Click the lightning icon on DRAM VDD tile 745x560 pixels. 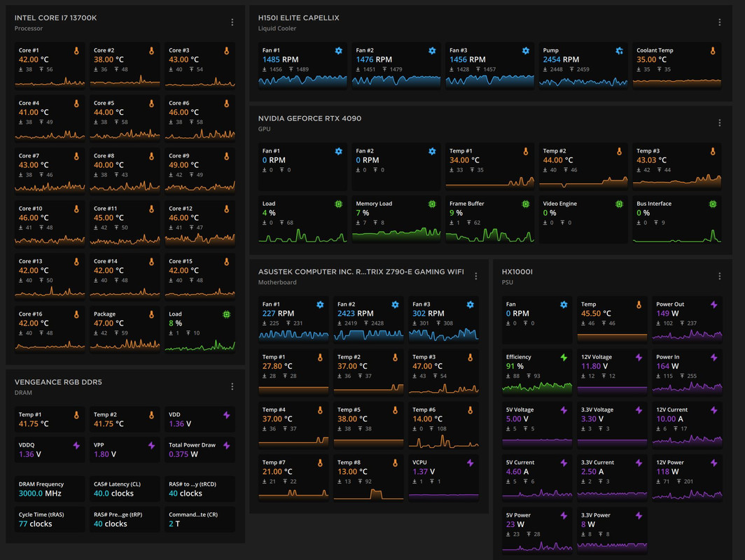click(227, 415)
